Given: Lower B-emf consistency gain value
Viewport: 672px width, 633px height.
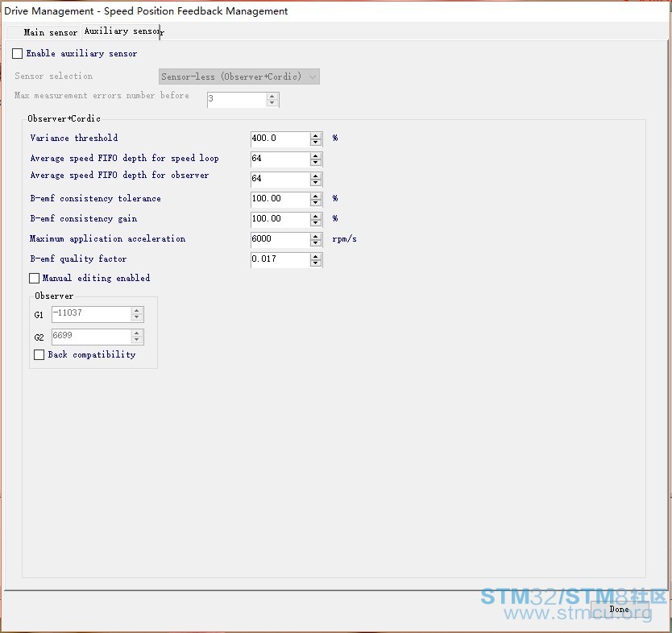Looking at the screenshot, I should point(316,223).
